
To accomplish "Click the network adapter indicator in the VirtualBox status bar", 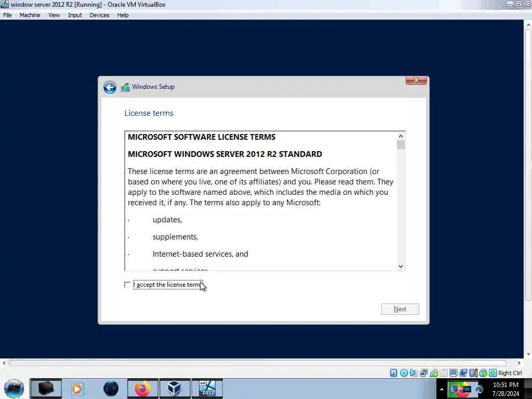I will click(423, 373).
